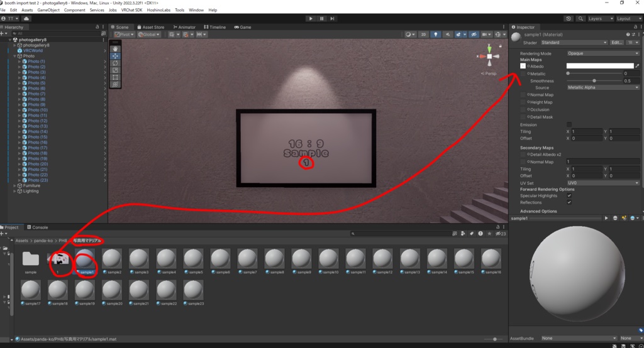Open the Global handle rotation dropdown
644x348 pixels.
point(148,35)
